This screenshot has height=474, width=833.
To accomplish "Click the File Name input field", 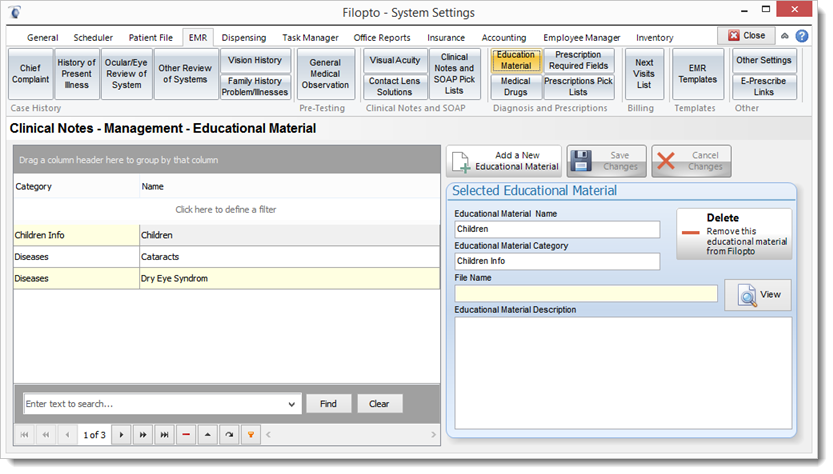I will (586, 294).
